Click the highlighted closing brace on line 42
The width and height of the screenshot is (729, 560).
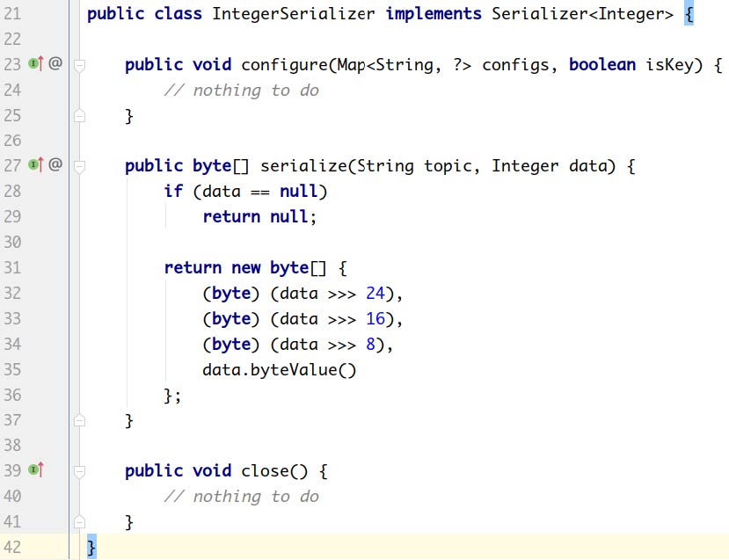point(91,548)
